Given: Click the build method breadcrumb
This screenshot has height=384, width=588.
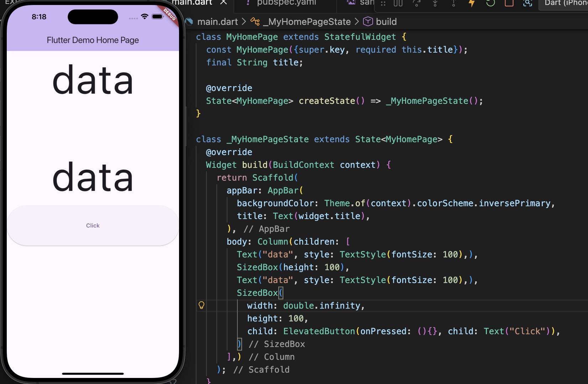Looking at the screenshot, I should tap(386, 22).
